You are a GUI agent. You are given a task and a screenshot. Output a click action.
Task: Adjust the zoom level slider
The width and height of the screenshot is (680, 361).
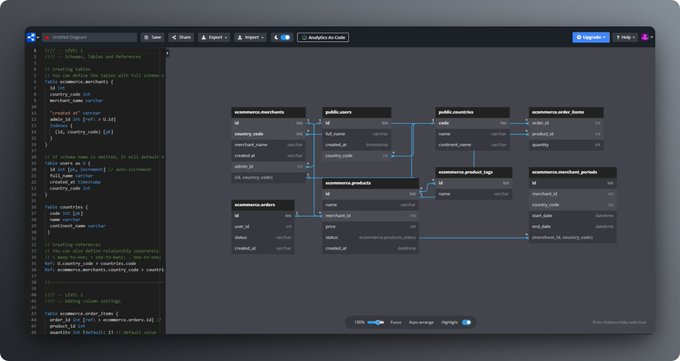pos(376,322)
